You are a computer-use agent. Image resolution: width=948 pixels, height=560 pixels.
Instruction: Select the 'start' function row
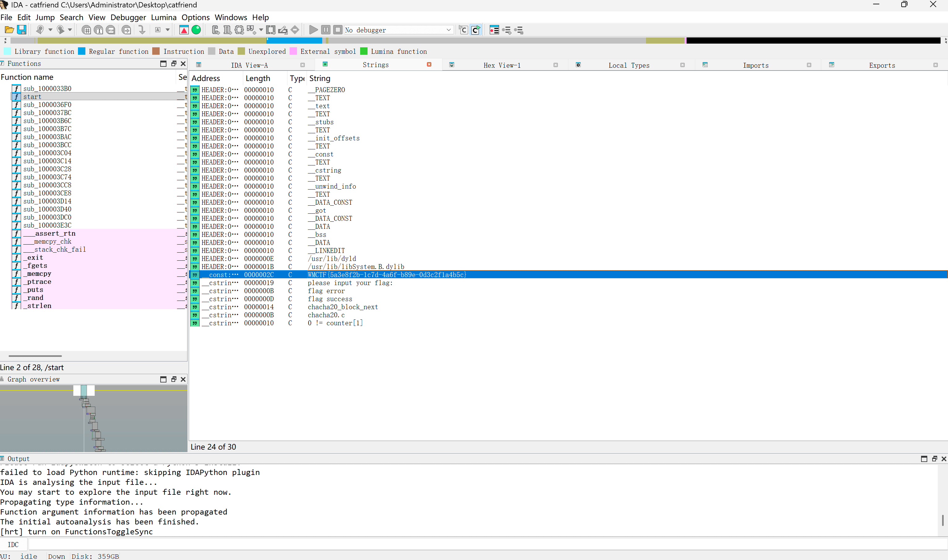(99, 96)
